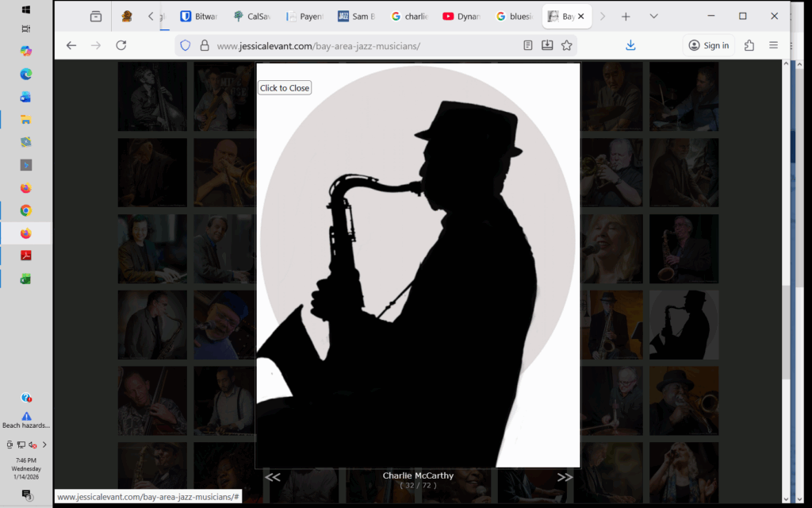812x508 pixels.
Task: Open the Downloads arrow icon
Action: [x=630, y=45]
